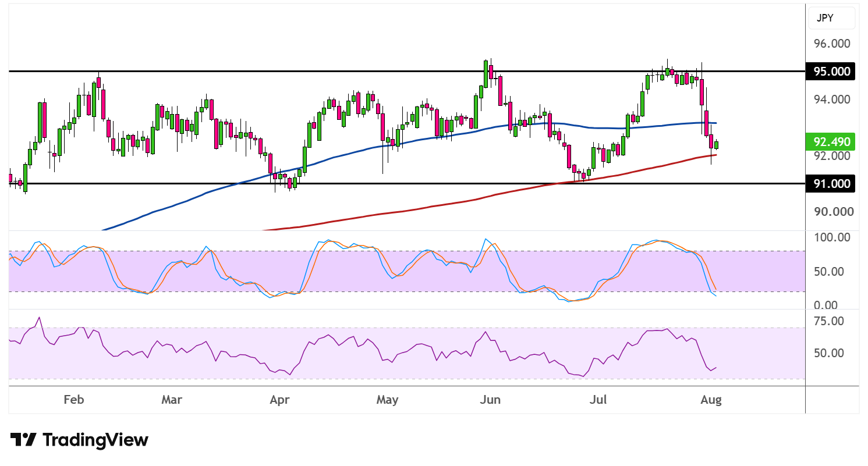
Task: Select the 95.000 resistance price label
Action: tap(831, 72)
